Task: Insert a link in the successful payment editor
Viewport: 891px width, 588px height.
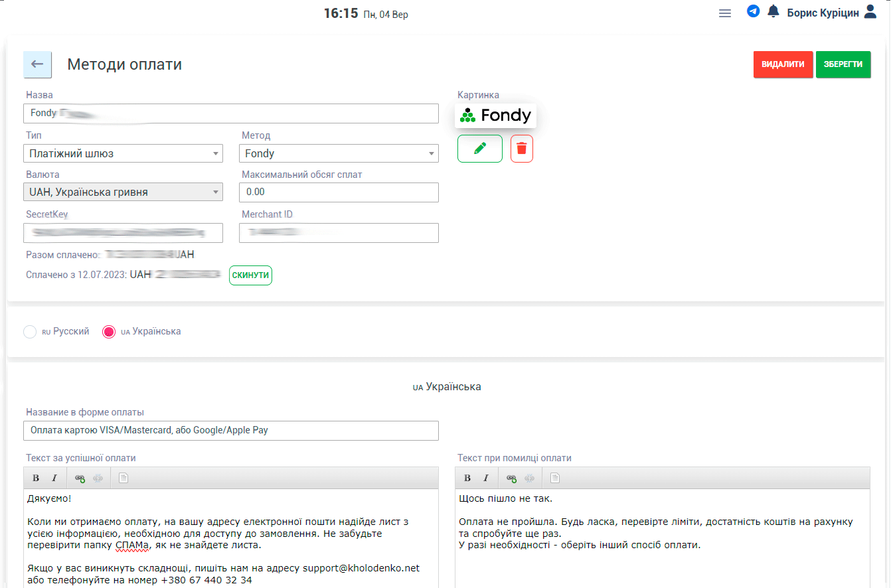Action: (80, 478)
